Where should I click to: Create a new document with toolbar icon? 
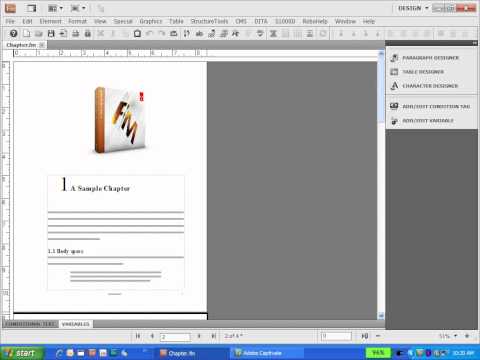27,33
